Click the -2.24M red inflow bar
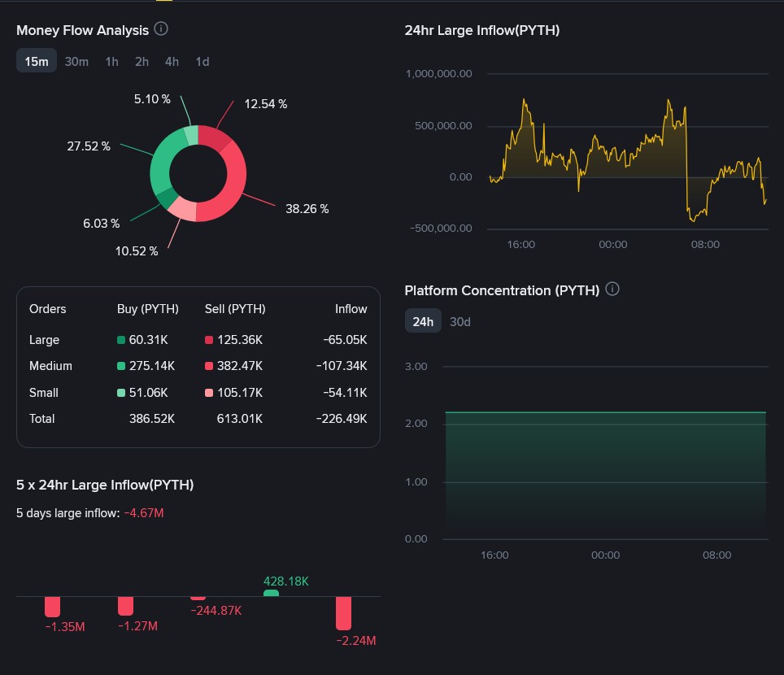Viewport: 784px width, 675px height. click(343, 612)
